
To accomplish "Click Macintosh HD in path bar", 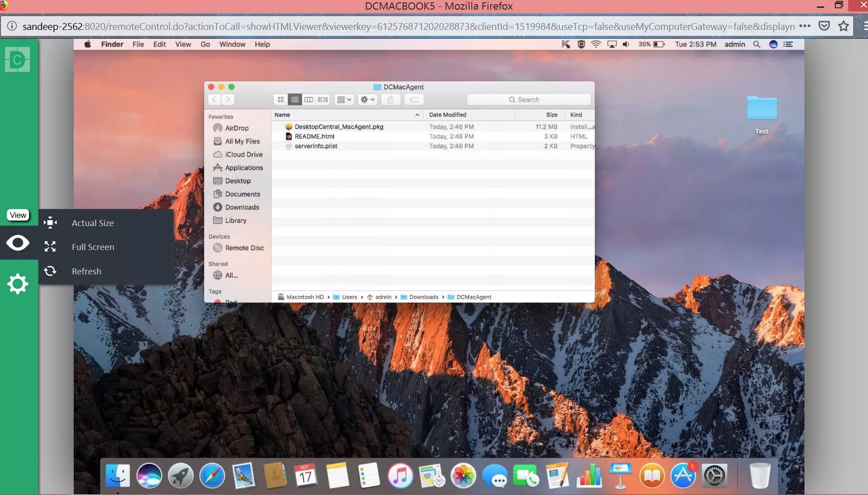I will click(x=301, y=297).
